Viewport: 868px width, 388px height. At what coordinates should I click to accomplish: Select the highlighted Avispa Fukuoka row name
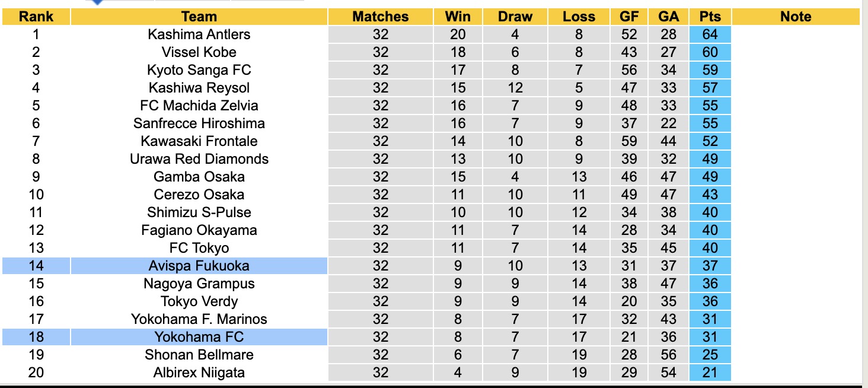tap(199, 266)
